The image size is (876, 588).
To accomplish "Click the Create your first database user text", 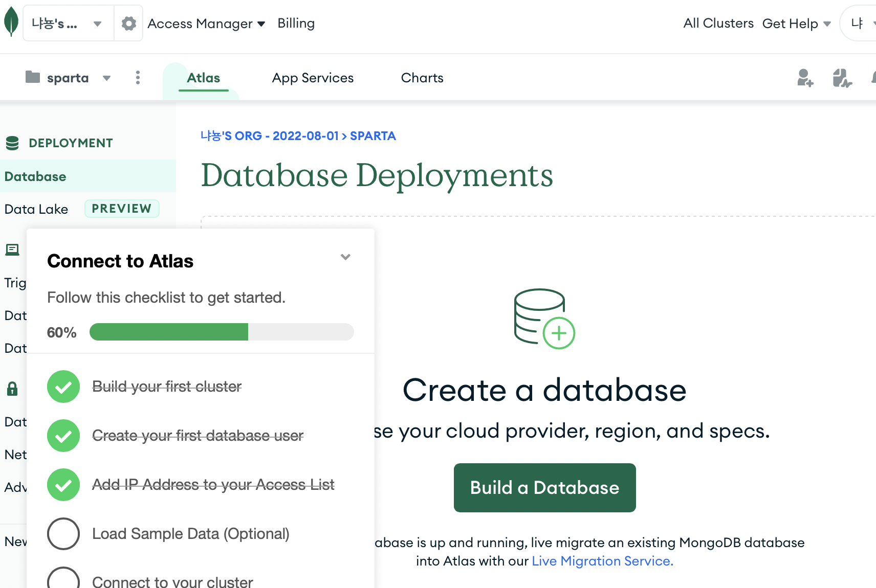I will pyautogui.click(x=198, y=436).
